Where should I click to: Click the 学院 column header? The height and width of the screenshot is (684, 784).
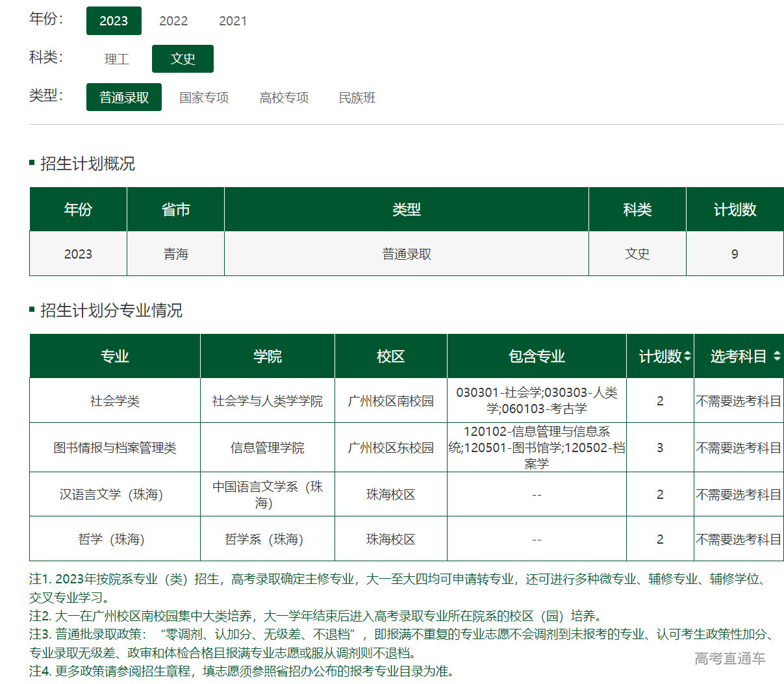point(268,357)
